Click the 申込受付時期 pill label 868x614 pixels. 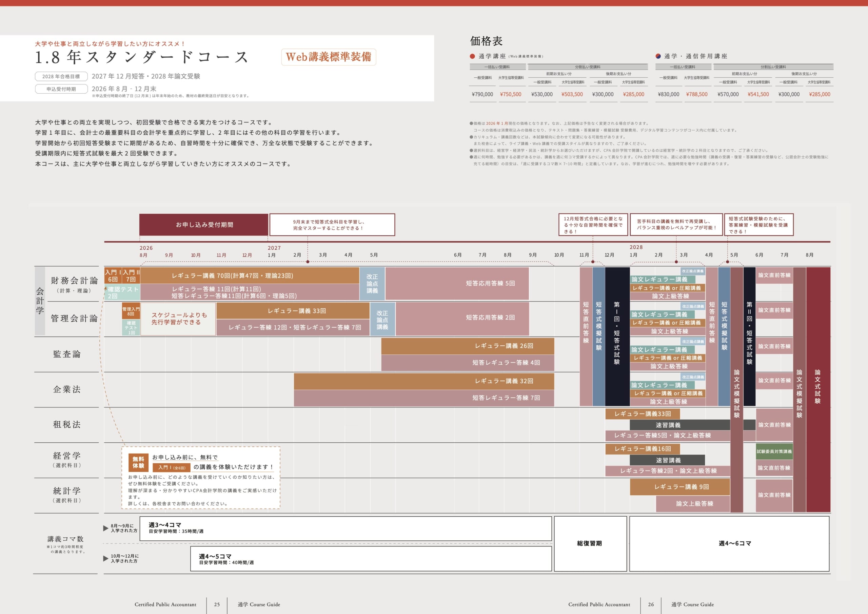tap(61, 89)
